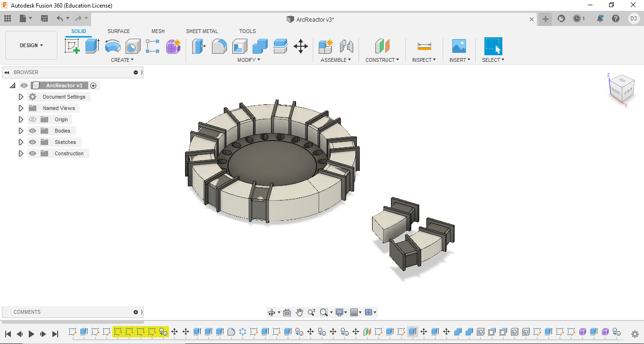The height and width of the screenshot is (344, 644).
Task: Select the Press Pull tool
Action: coord(199,46)
